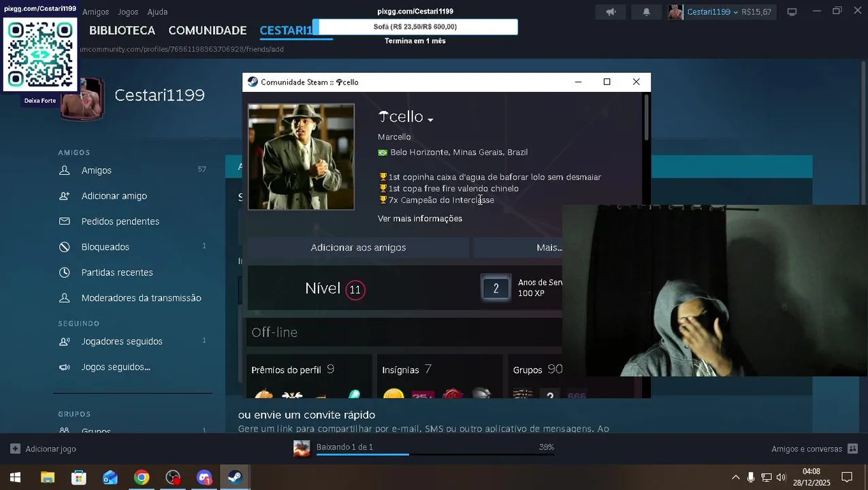Switch to the COMUNIDADE tab
This screenshot has width=868, height=490.
tap(207, 30)
